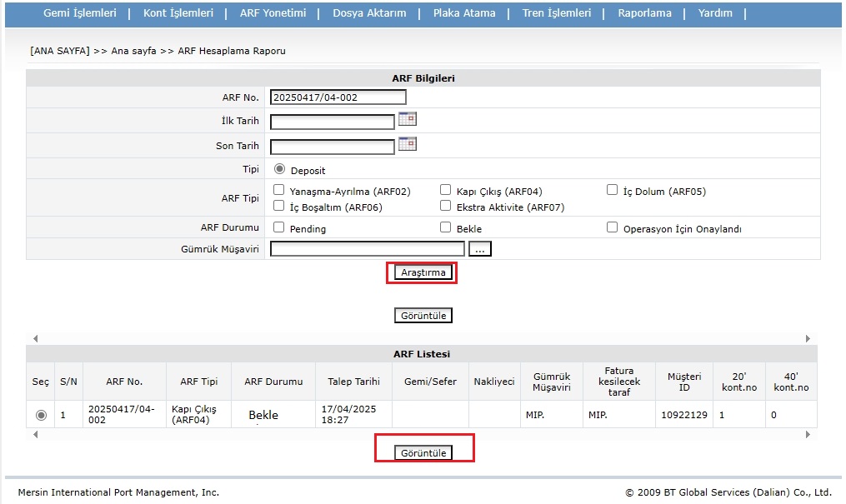Select the first ARF row radio button

coord(41,415)
